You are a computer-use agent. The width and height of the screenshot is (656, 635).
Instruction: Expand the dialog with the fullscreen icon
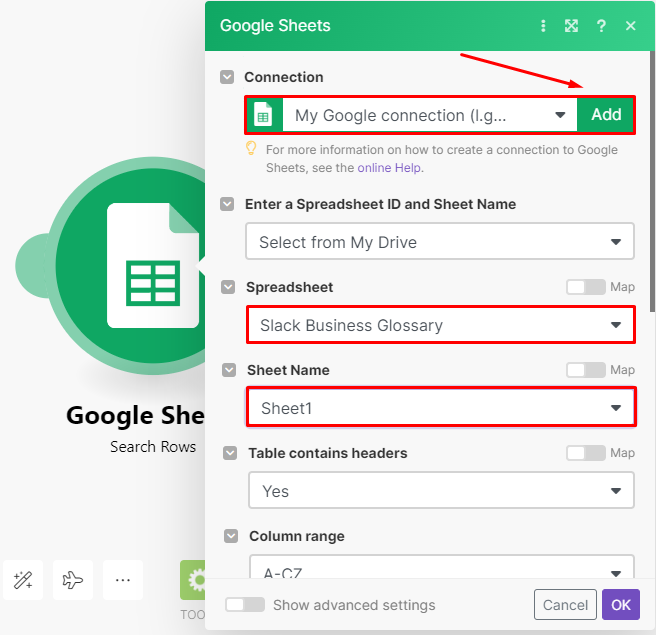point(571,26)
